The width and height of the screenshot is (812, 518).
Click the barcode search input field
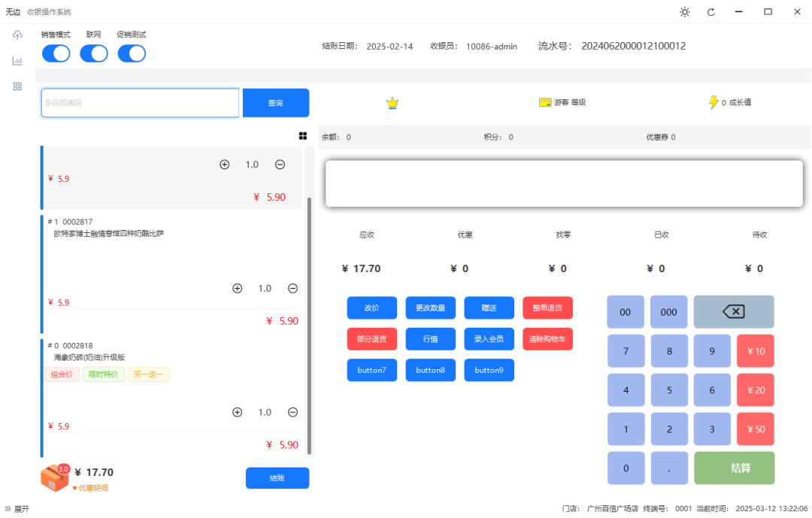click(x=139, y=102)
